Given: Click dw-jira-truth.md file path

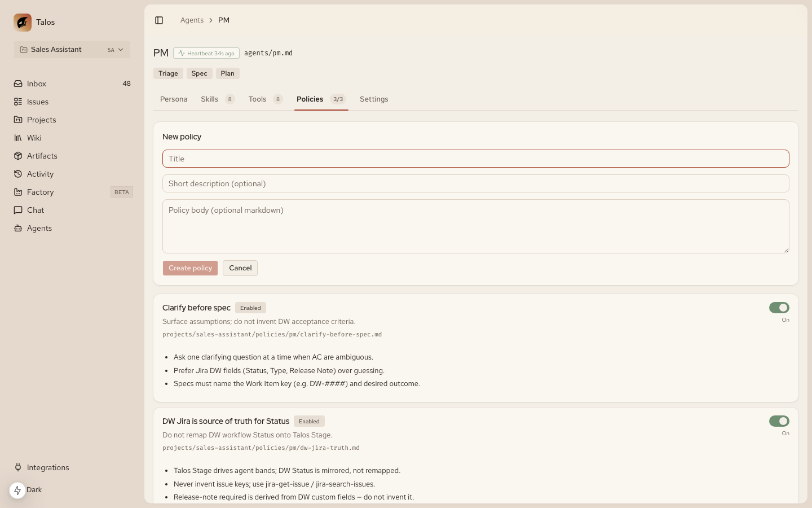Looking at the screenshot, I should click(x=261, y=448).
